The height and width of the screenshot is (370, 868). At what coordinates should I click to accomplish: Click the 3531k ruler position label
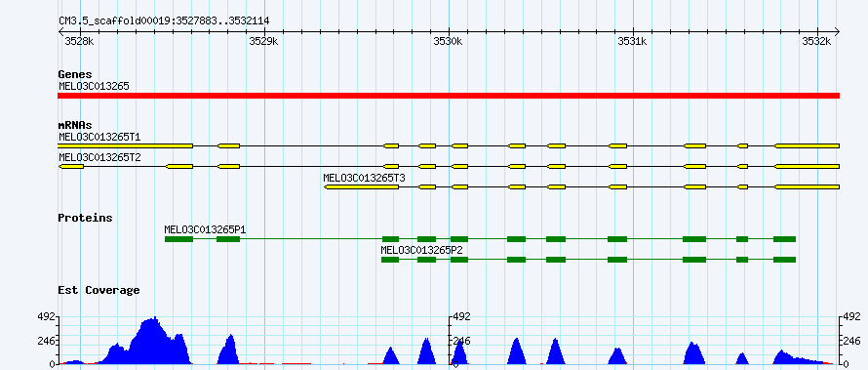632,41
